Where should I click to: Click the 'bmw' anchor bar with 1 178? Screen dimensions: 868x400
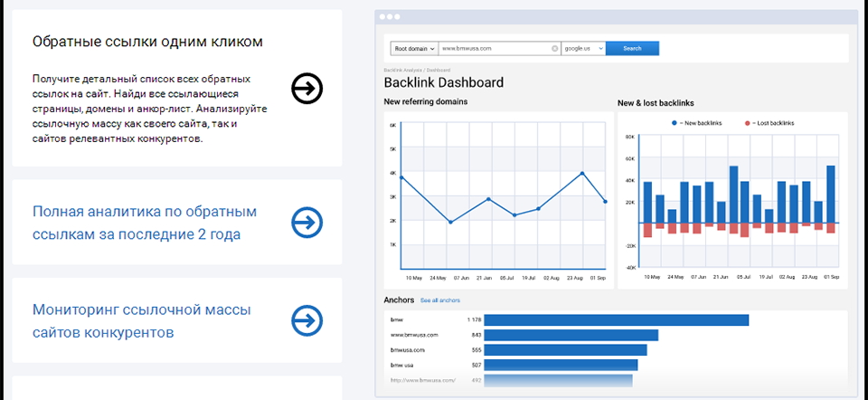617,320
